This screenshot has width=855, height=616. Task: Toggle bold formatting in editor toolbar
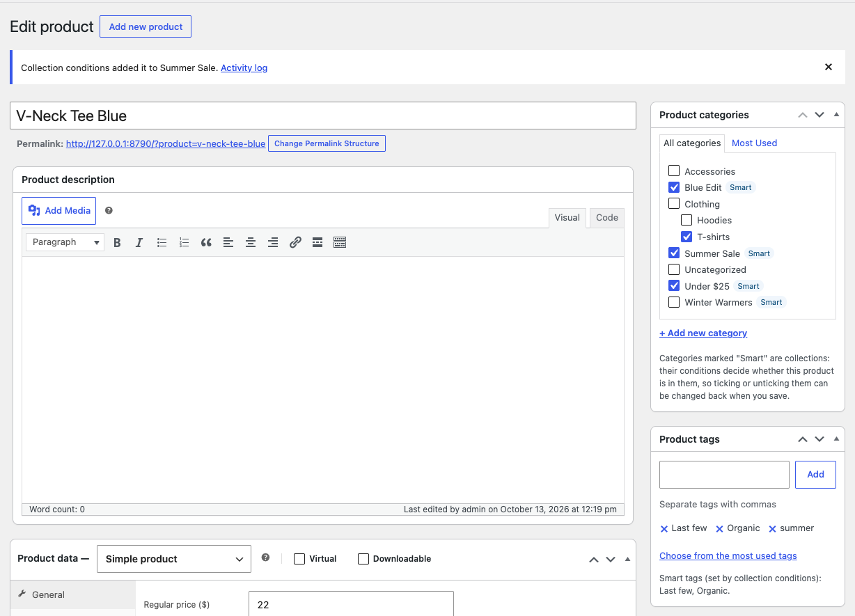pyautogui.click(x=117, y=242)
